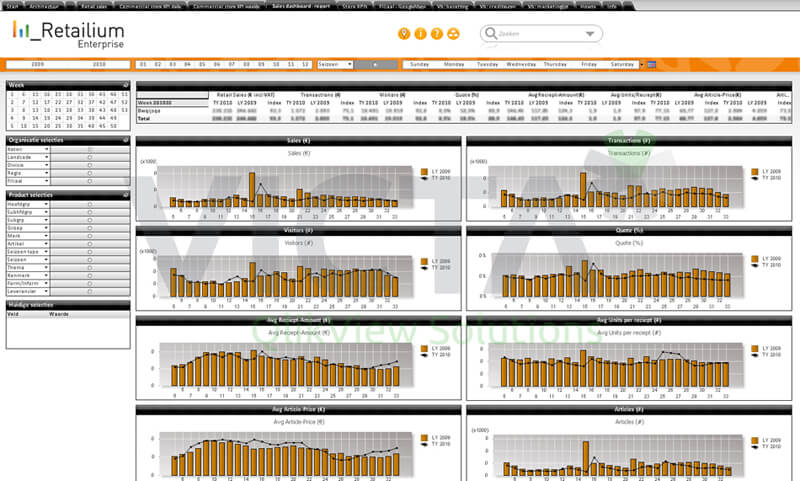Open the calendar icon after Saturday
The width and height of the screenshot is (800, 481).
[x=652, y=65]
